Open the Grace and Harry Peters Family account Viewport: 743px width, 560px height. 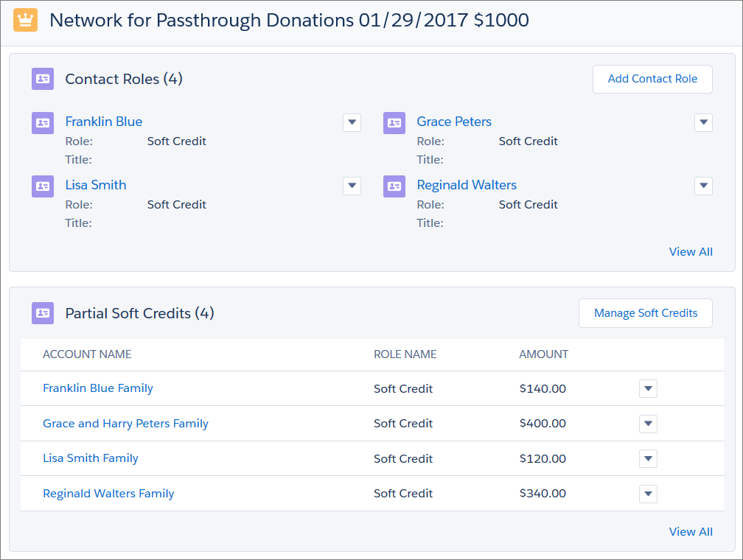(x=125, y=424)
